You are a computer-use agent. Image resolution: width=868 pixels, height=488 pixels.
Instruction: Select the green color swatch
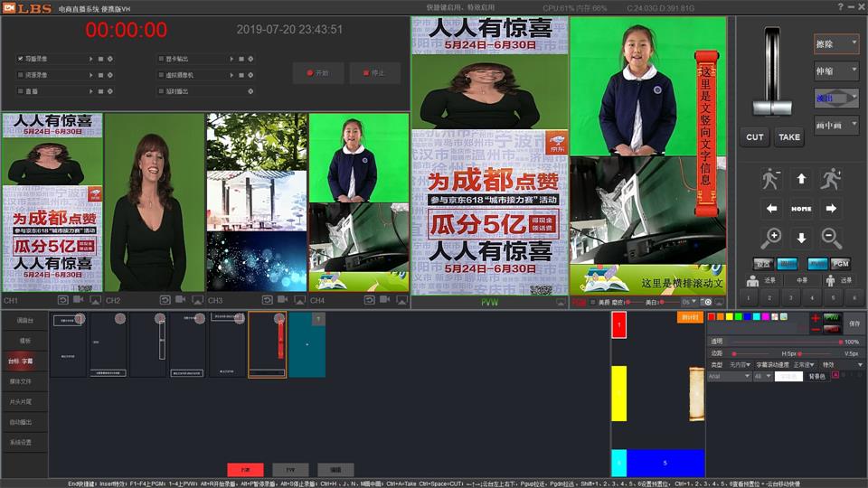pyautogui.click(x=738, y=316)
